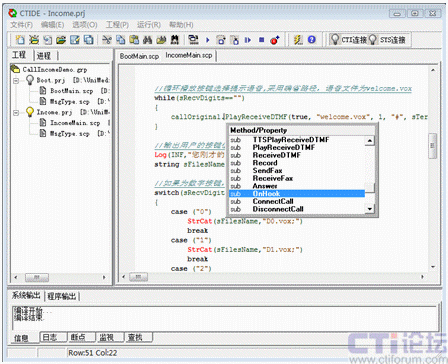
Task: Toggle the CTI连接 light bulb
Action: click(335, 40)
